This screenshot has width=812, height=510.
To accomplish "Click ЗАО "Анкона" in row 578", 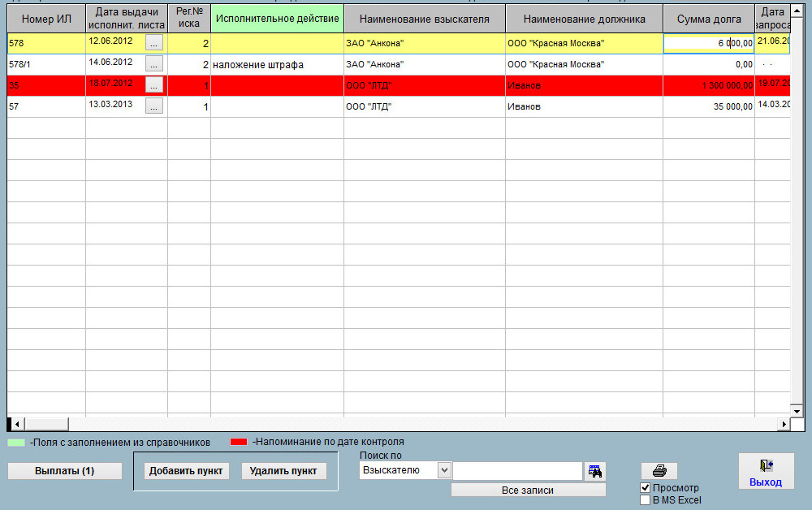I will tap(425, 44).
